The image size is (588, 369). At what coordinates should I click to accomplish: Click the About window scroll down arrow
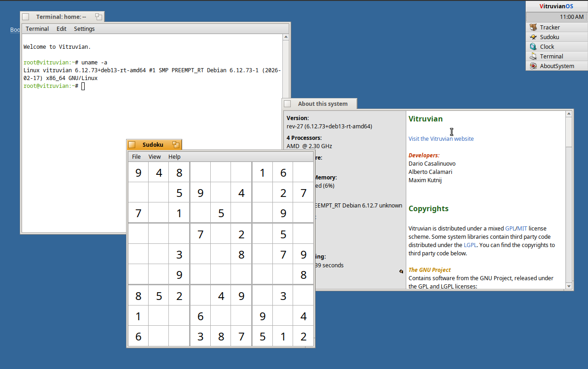coord(569,286)
